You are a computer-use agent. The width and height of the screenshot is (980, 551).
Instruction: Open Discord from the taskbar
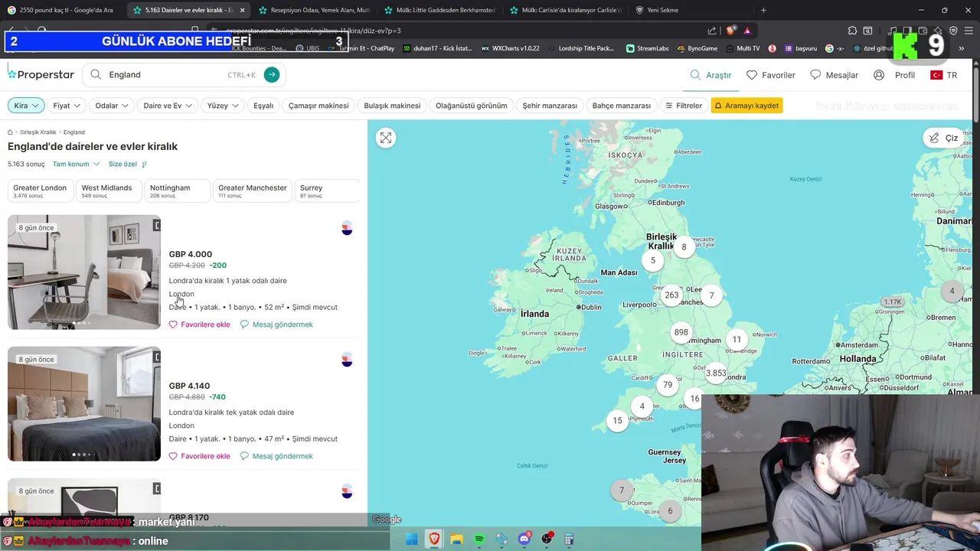click(524, 540)
